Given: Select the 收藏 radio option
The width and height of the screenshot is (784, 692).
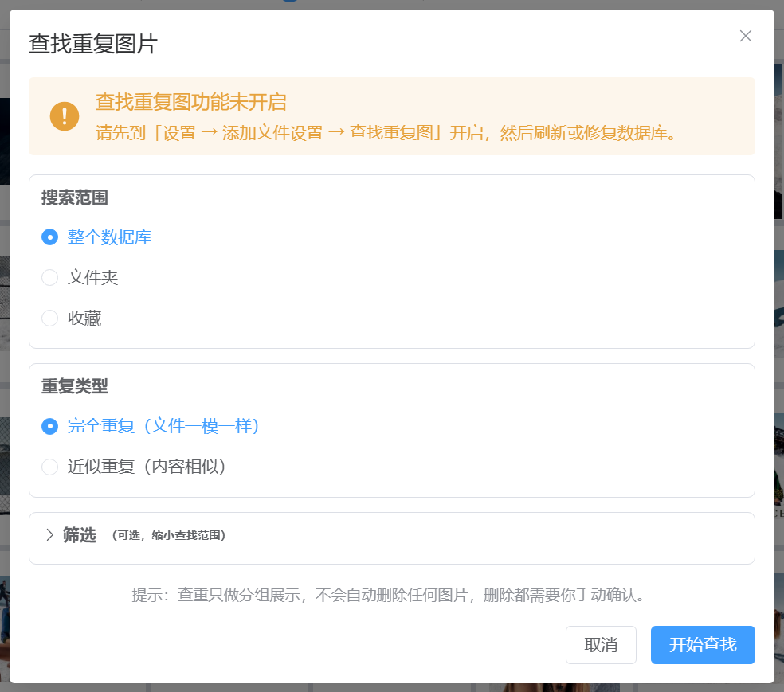Looking at the screenshot, I should click(72, 319).
